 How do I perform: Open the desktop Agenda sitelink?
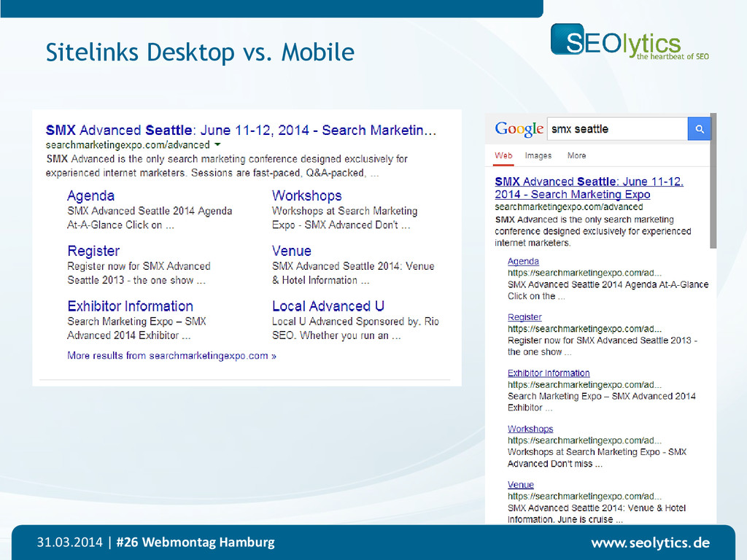[90, 195]
